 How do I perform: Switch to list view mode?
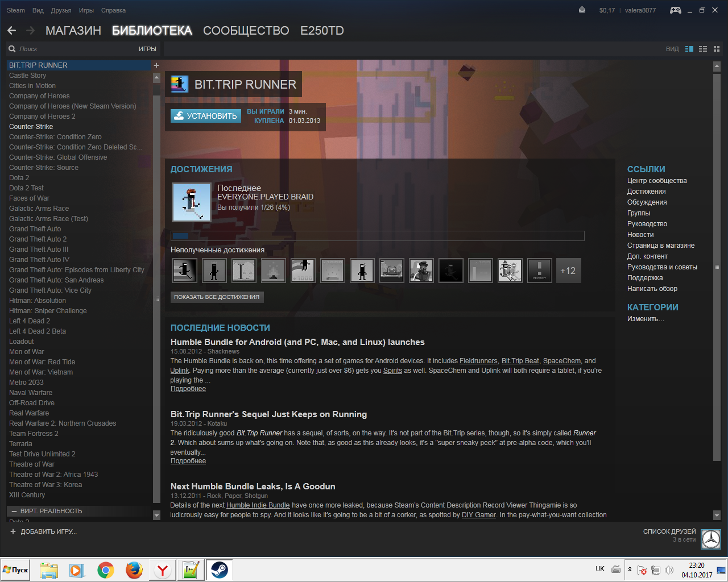(x=703, y=49)
